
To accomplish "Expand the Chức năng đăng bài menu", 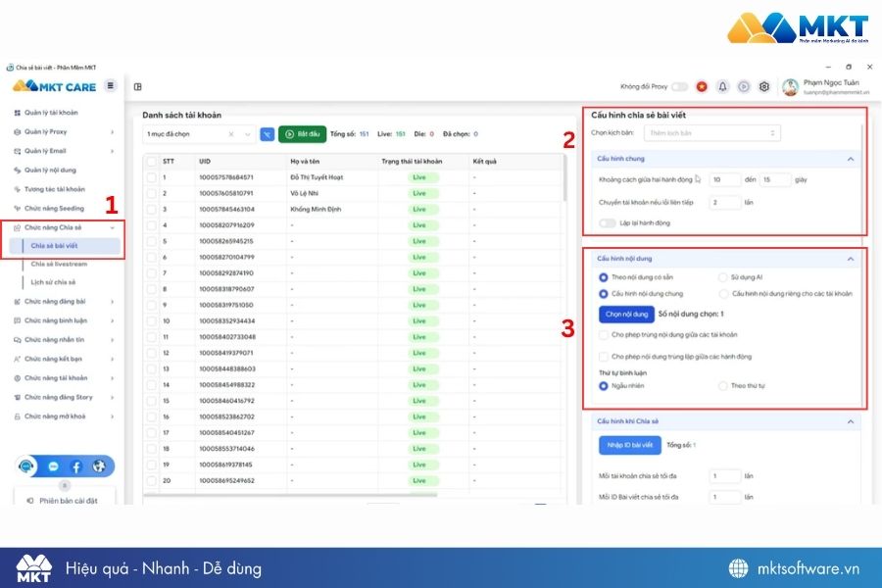I will [x=64, y=302].
